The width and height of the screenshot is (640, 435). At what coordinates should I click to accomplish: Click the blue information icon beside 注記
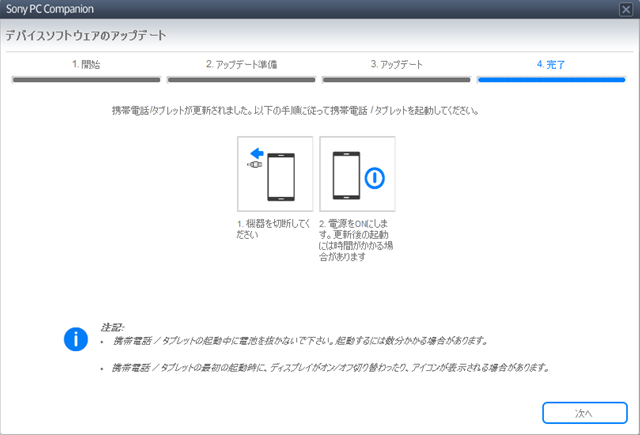(x=76, y=339)
